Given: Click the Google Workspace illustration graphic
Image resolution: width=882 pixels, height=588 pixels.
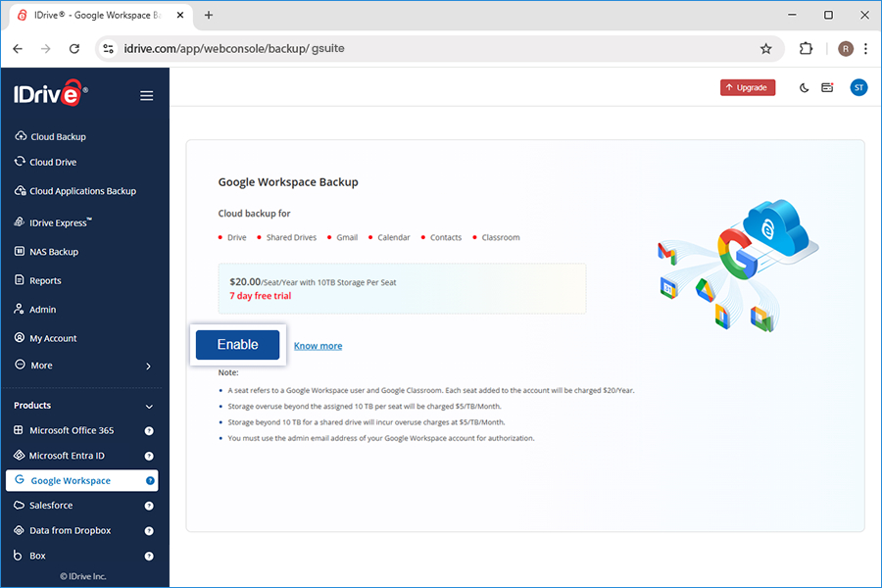Looking at the screenshot, I should pos(738,265).
